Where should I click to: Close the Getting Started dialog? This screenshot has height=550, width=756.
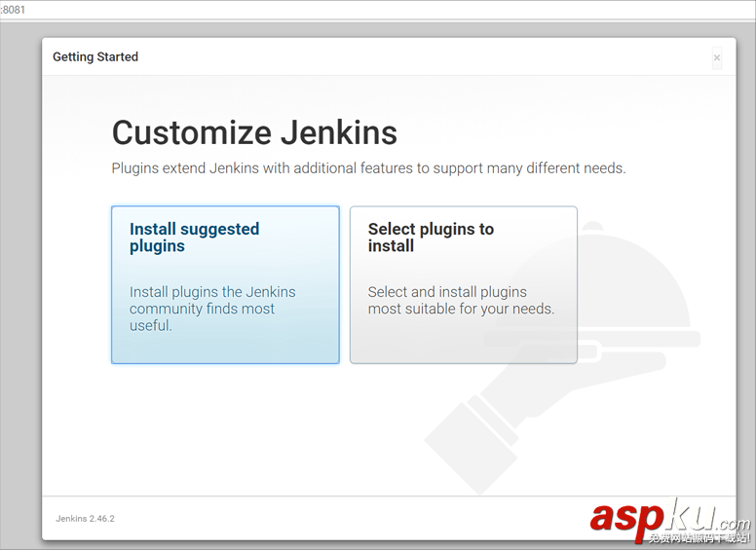(717, 57)
